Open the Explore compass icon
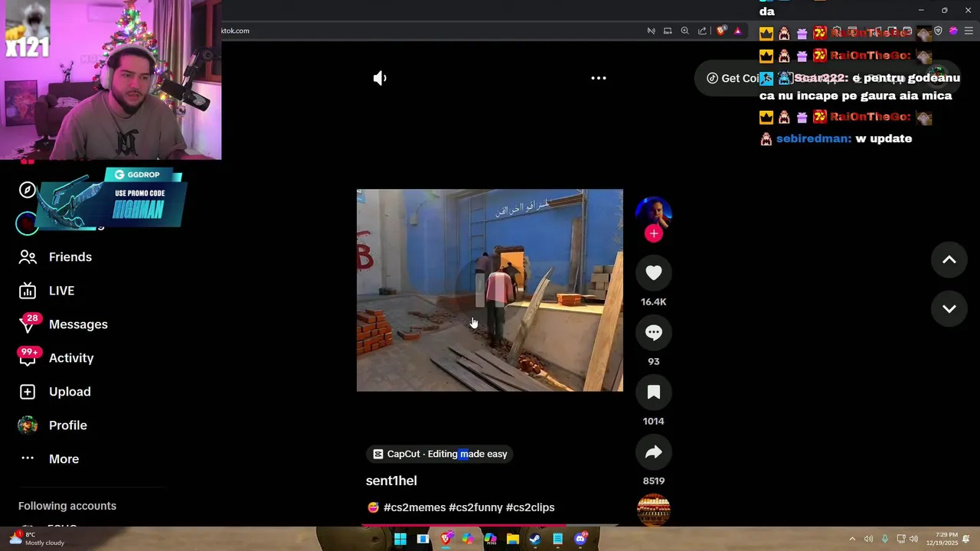 click(x=28, y=190)
